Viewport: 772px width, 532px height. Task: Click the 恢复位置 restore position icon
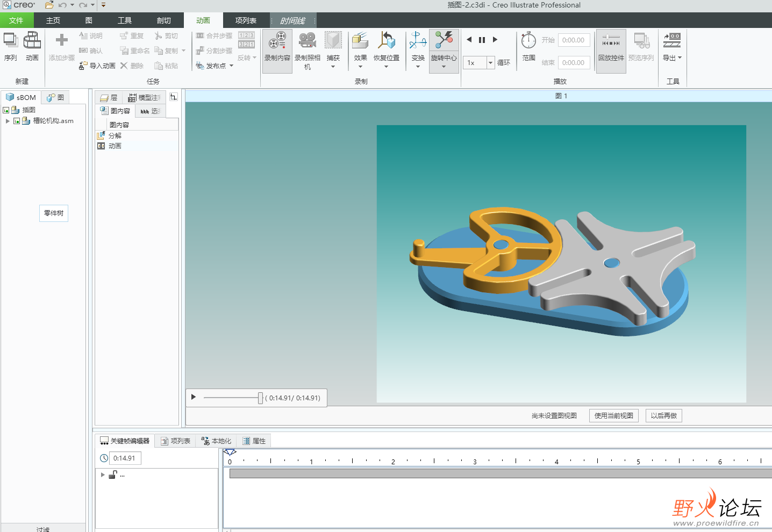point(387,40)
